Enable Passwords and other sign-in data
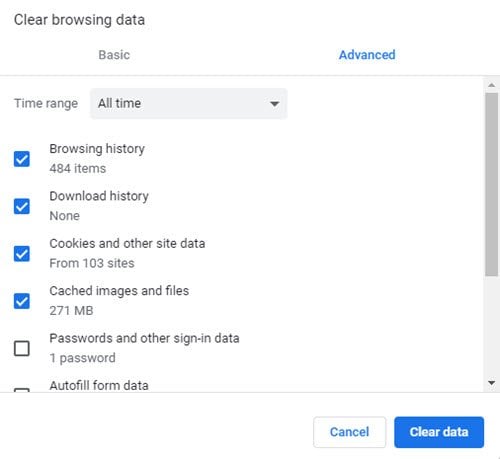The height and width of the screenshot is (459, 500). coord(22,348)
